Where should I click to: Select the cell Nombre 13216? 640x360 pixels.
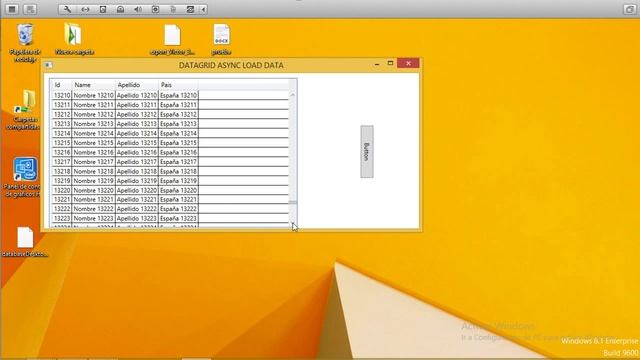pos(93,152)
